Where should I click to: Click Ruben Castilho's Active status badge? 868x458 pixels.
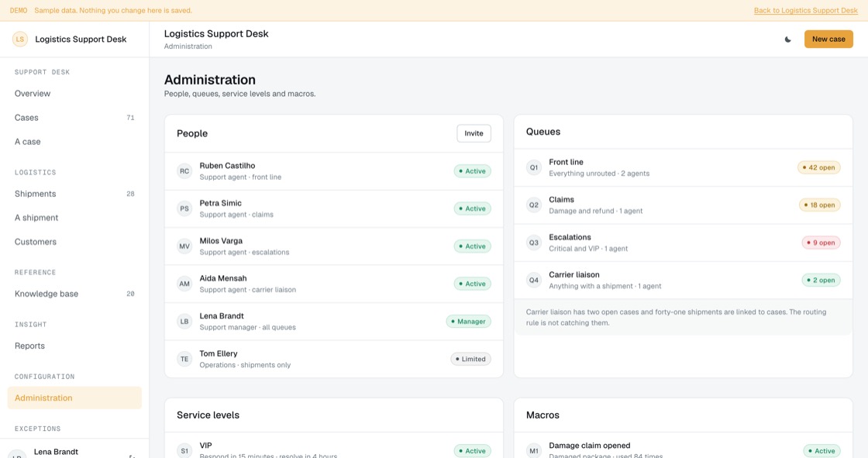472,171
